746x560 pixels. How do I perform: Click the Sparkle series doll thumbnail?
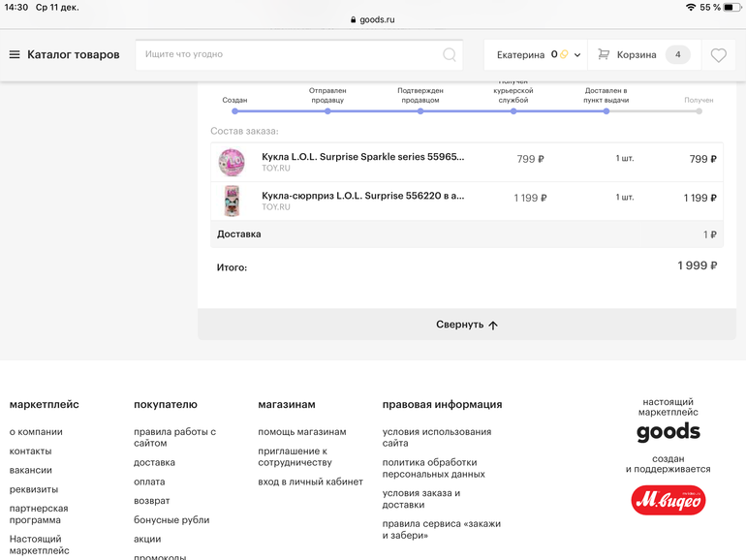click(x=232, y=162)
